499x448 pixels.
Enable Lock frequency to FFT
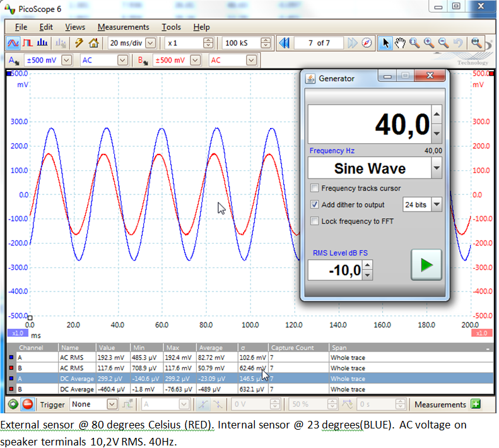pos(314,221)
